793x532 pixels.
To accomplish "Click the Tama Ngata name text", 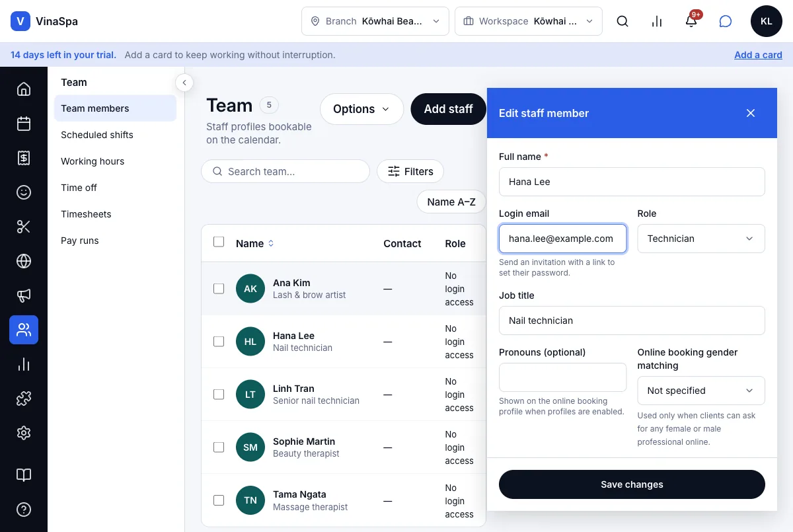I will click(299, 494).
